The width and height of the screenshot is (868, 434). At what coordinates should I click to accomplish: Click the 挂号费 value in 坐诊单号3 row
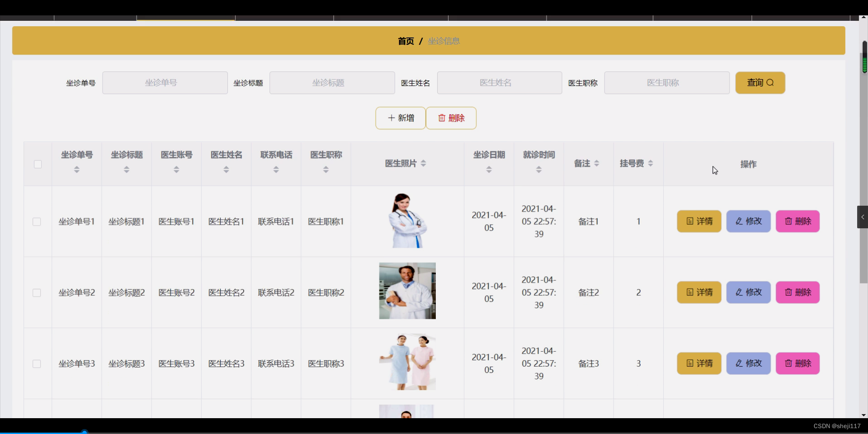coord(638,363)
